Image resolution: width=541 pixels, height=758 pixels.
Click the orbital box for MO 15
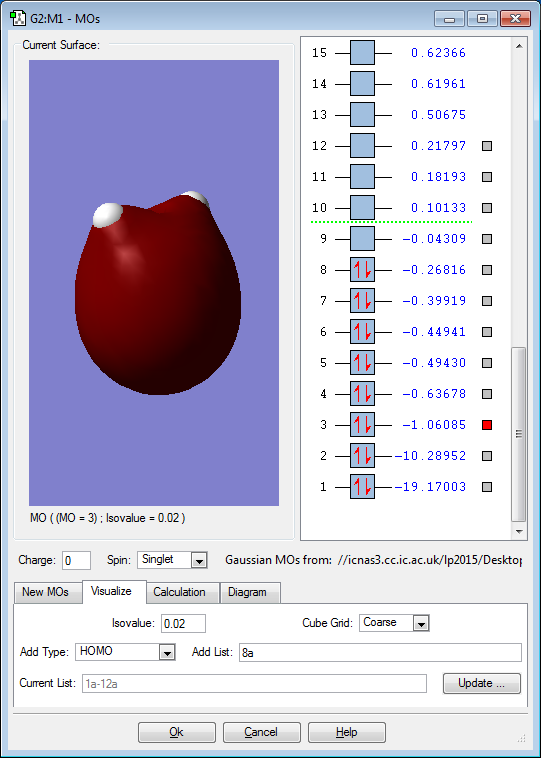[x=362, y=53]
